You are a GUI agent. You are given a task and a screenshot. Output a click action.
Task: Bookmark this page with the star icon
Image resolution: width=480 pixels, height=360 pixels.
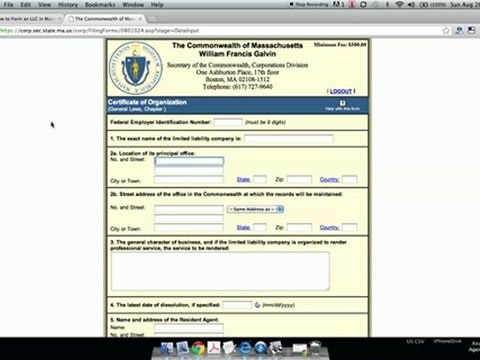pyautogui.click(x=446, y=31)
